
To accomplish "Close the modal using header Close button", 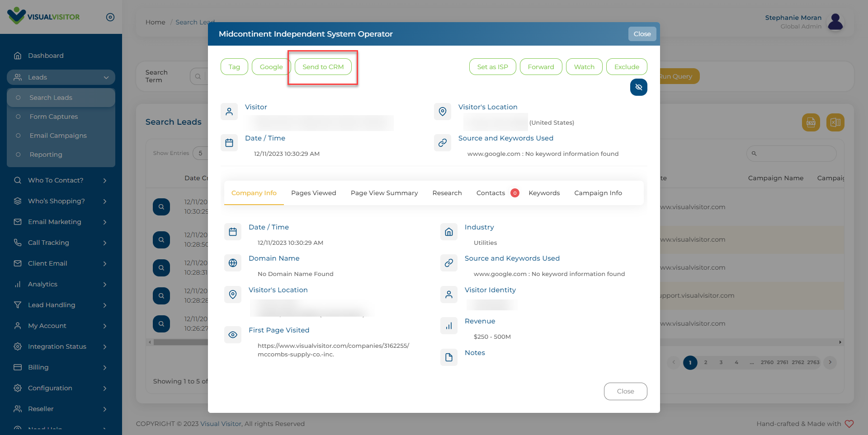I will point(642,34).
